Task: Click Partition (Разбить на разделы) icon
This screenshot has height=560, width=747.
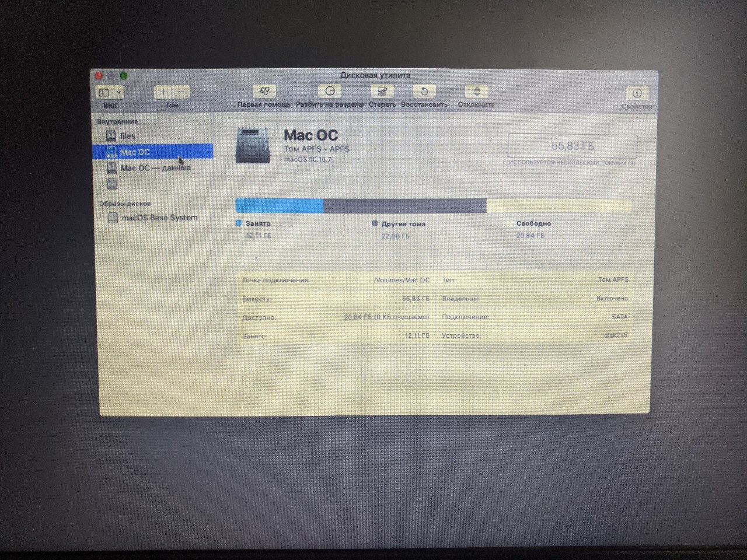Action: pos(330,92)
